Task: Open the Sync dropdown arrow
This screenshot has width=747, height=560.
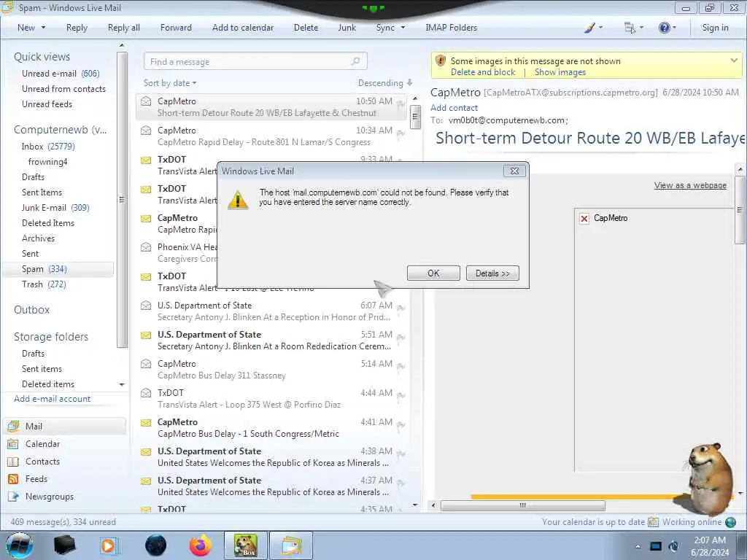Action: [x=403, y=28]
